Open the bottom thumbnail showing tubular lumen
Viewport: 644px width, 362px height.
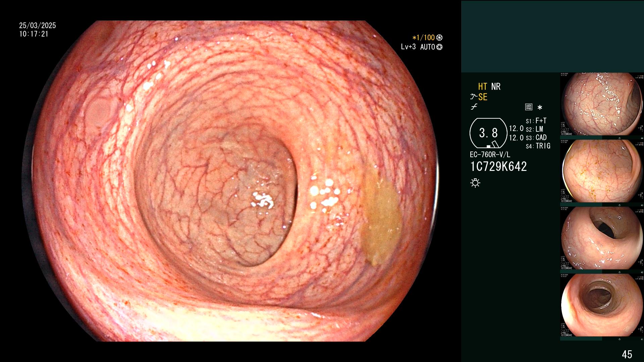[602, 305]
